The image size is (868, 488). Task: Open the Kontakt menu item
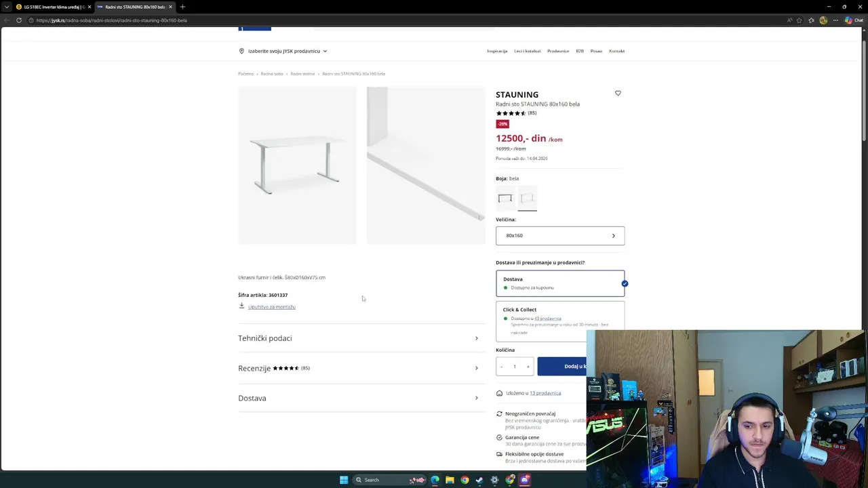(x=616, y=51)
